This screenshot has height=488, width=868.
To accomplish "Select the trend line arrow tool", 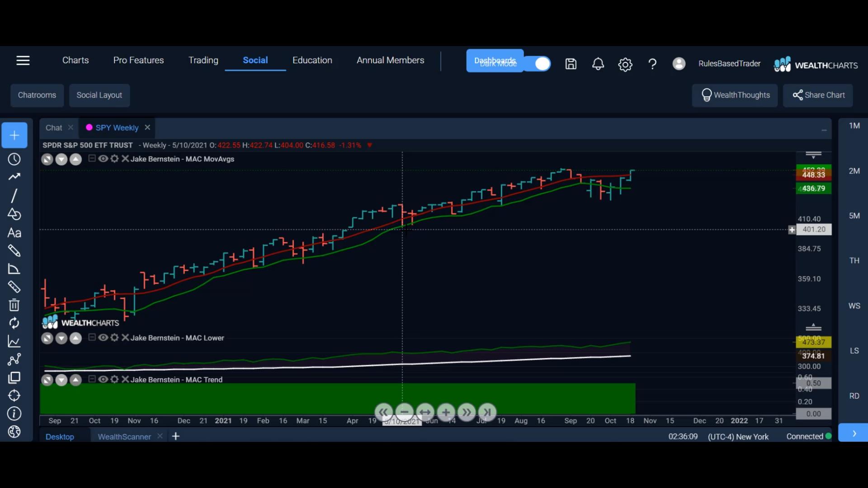I will [14, 177].
